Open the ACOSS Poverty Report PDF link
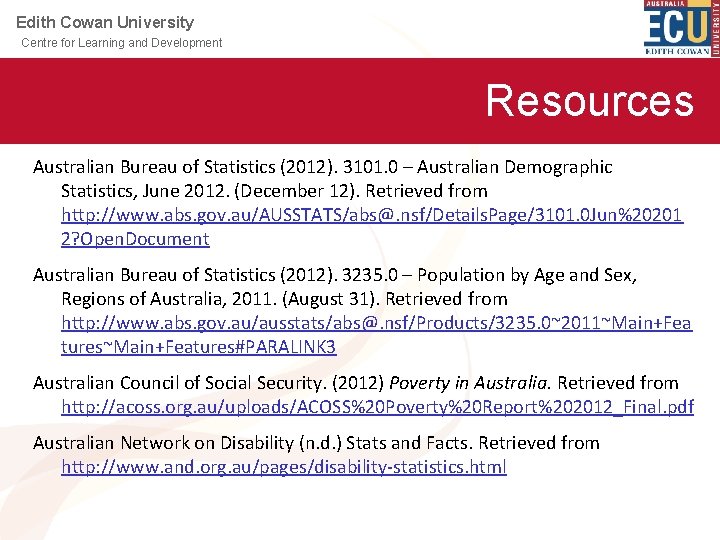 click(377, 407)
